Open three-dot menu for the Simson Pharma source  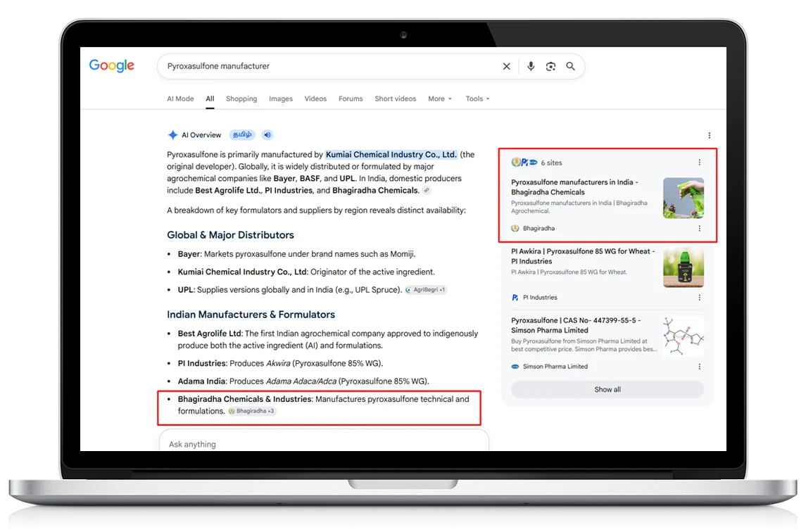tap(699, 367)
